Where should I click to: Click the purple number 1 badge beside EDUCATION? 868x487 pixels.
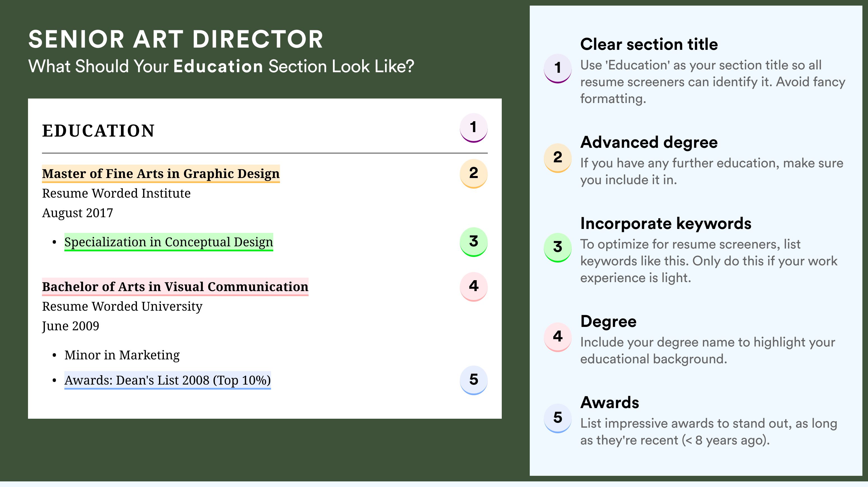tap(473, 127)
